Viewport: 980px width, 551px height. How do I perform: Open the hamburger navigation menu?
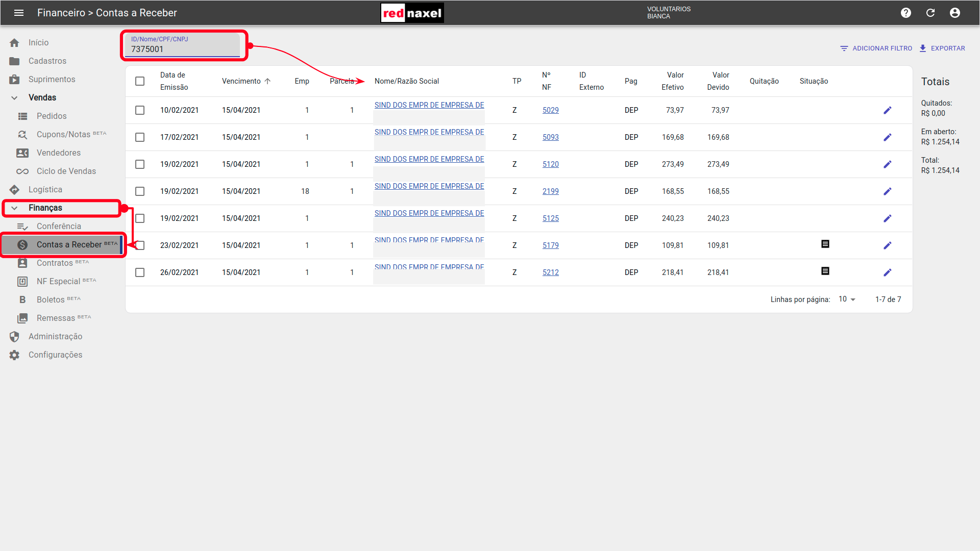(19, 13)
